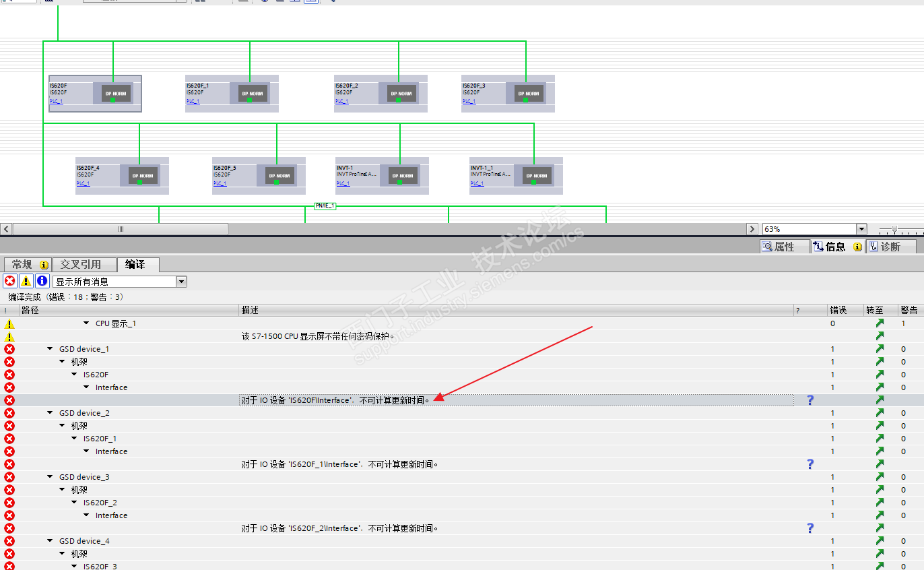Open help for the 'IS620F_1\Interface' error
This screenshot has width=924, height=570.
pyautogui.click(x=810, y=464)
